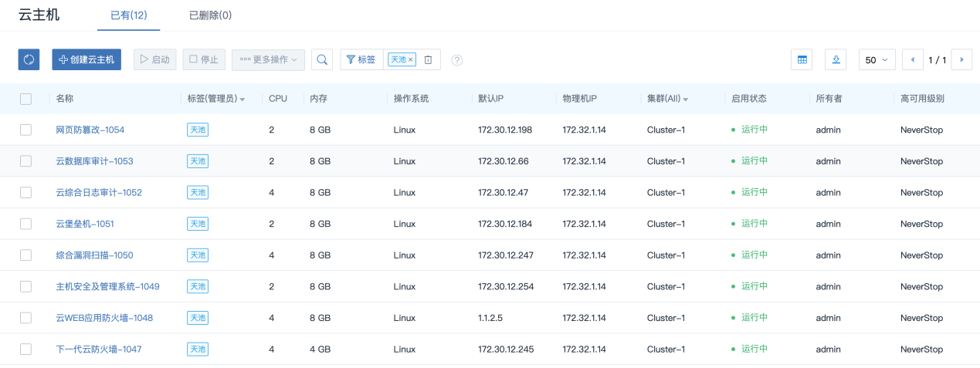Open the column settings table icon
The image size is (980, 368).
tap(802, 59)
